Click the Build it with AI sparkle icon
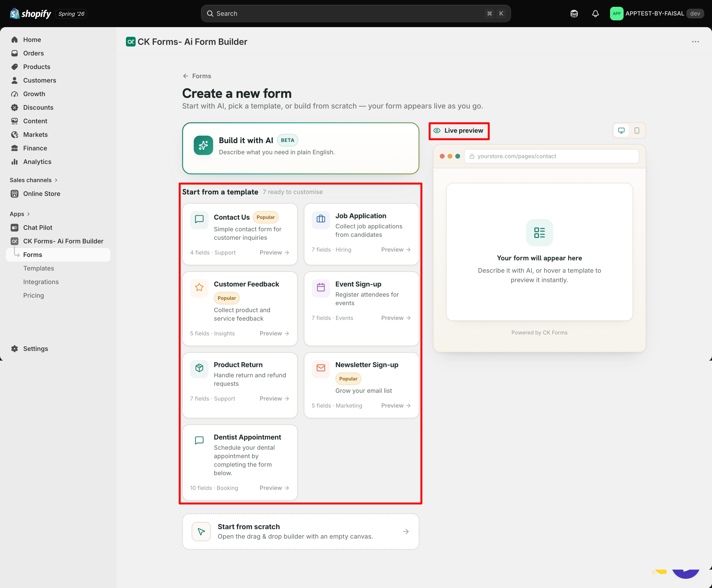Image resolution: width=712 pixels, height=588 pixels. click(x=203, y=145)
